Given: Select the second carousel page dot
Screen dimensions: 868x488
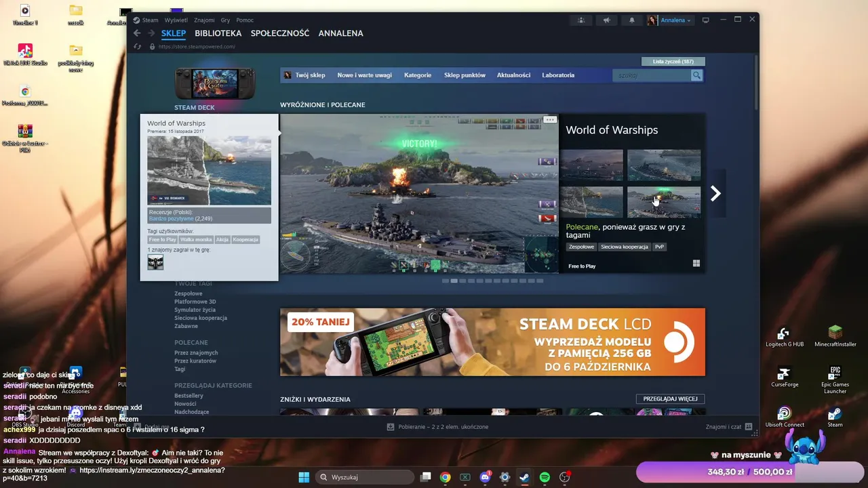Looking at the screenshot, I should coord(454,281).
